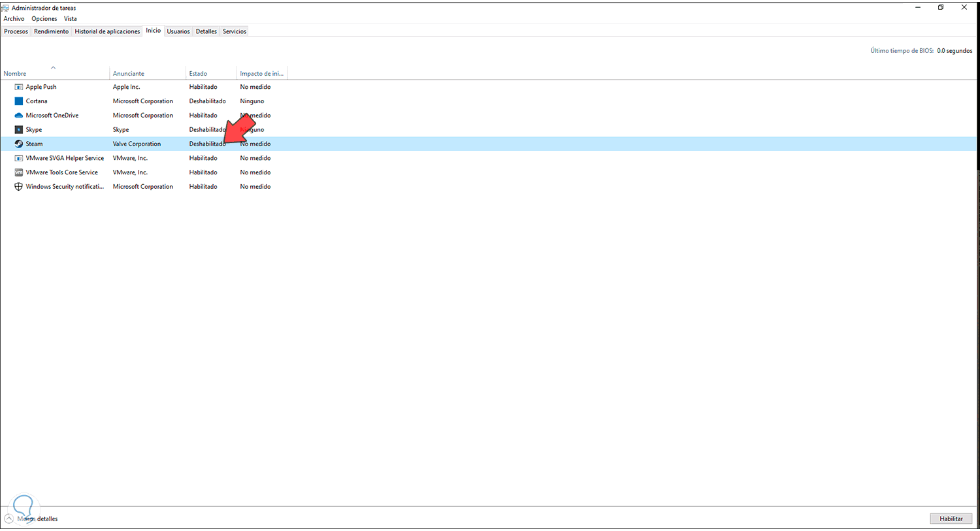Sort by the Impacto de ini... column header
Viewport: 980px width, 531px height.
[262, 73]
